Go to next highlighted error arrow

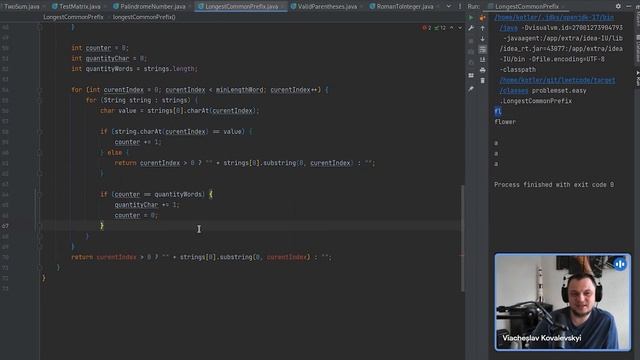460,28
